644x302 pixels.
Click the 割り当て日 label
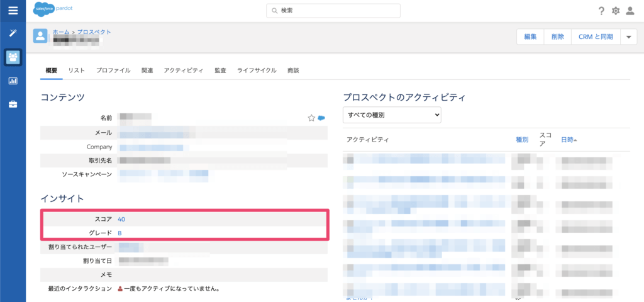97,260
